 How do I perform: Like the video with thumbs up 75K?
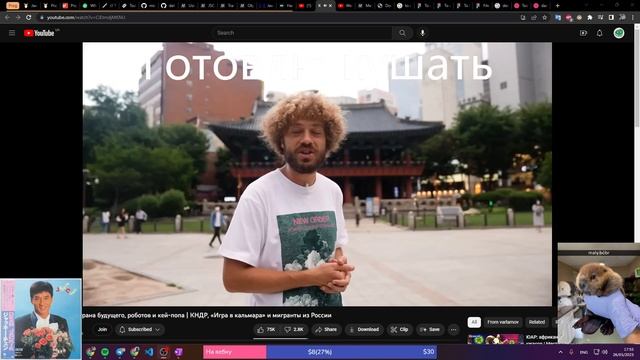[266, 329]
